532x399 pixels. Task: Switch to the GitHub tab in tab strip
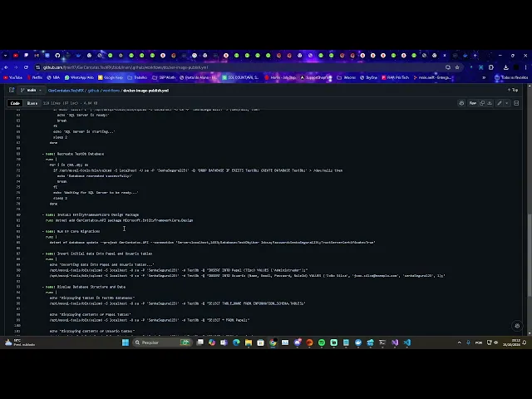(x=57, y=56)
